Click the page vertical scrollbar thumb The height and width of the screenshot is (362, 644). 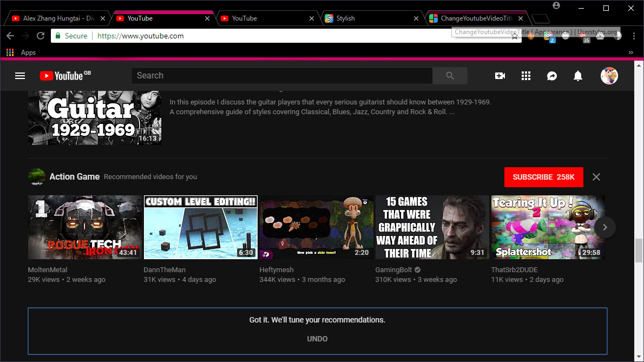pos(639,250)
